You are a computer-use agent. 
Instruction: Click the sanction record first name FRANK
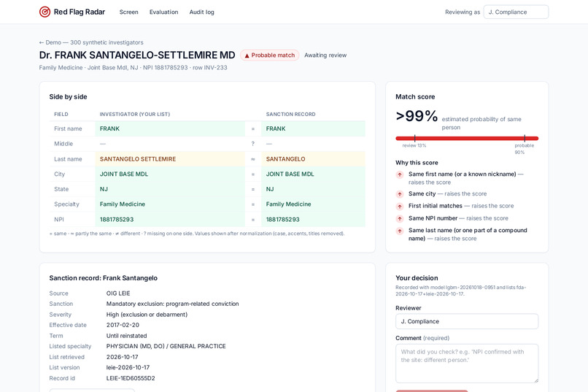[276, 128]
